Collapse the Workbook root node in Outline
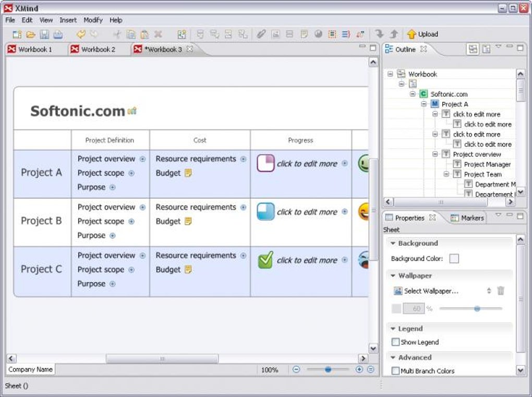The image size is (532, 397). pos(390,74)
